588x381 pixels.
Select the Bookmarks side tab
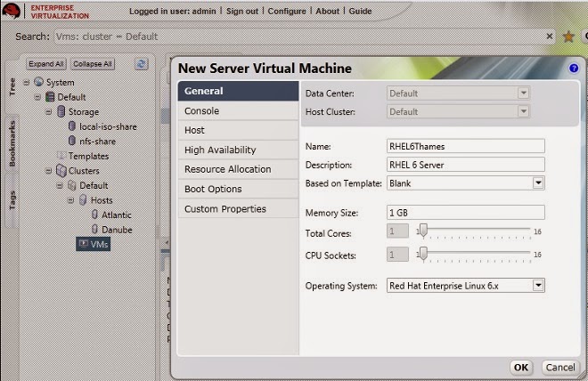point(12,143)
